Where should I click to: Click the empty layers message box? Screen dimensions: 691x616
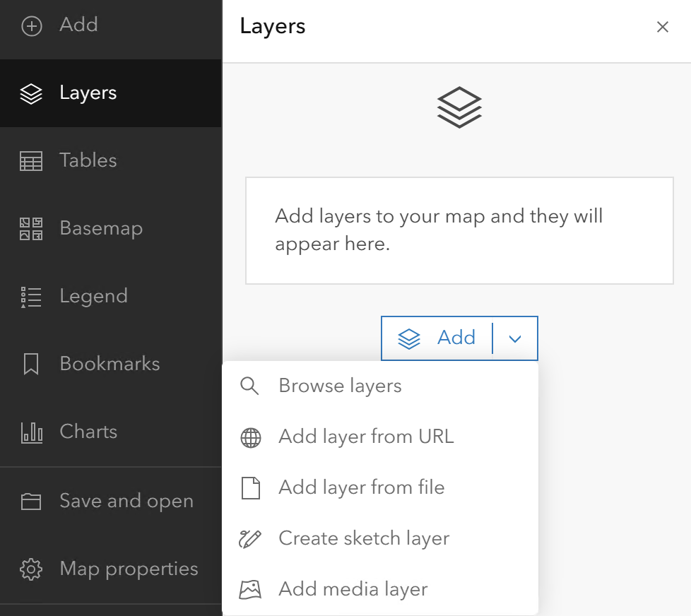[459, 230]
